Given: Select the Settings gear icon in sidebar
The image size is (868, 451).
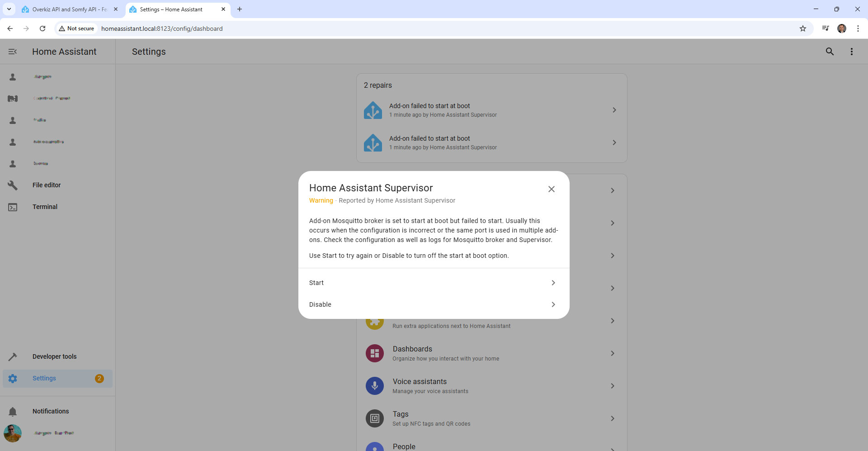Looking at the screenshot, I should (13, 378).
